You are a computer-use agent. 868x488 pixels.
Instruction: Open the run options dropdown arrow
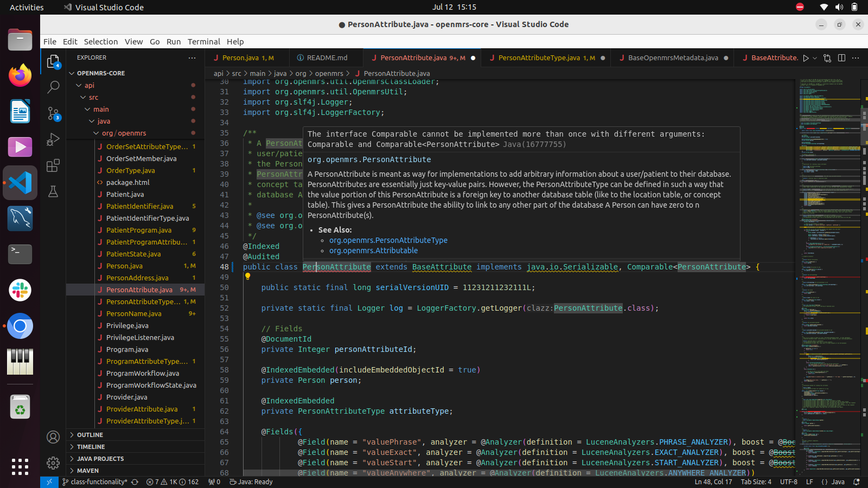[x=814, y=58]
